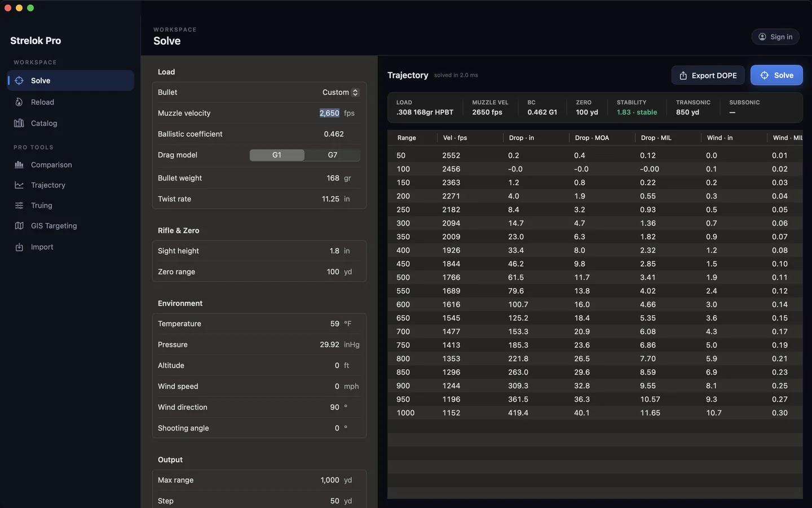Edit the Muzzle velocity field
812x508 pixels.
329,113
